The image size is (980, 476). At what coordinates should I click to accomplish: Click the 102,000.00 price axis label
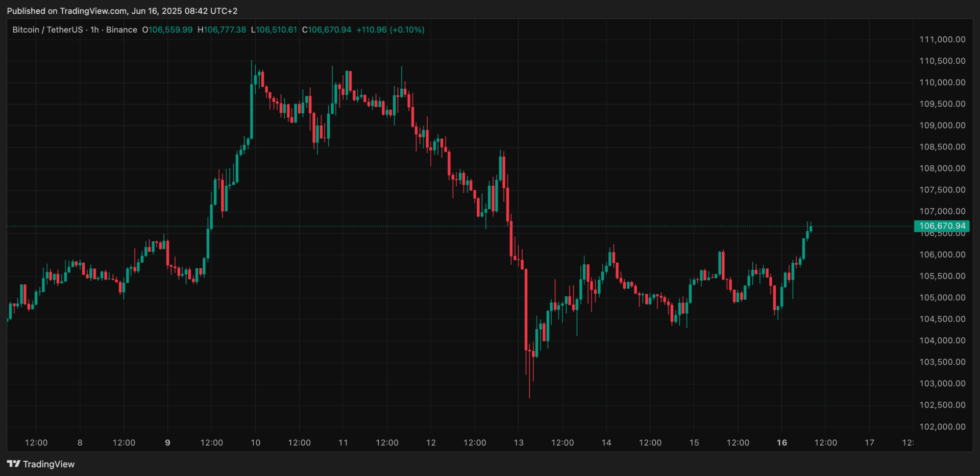(942, 427)
